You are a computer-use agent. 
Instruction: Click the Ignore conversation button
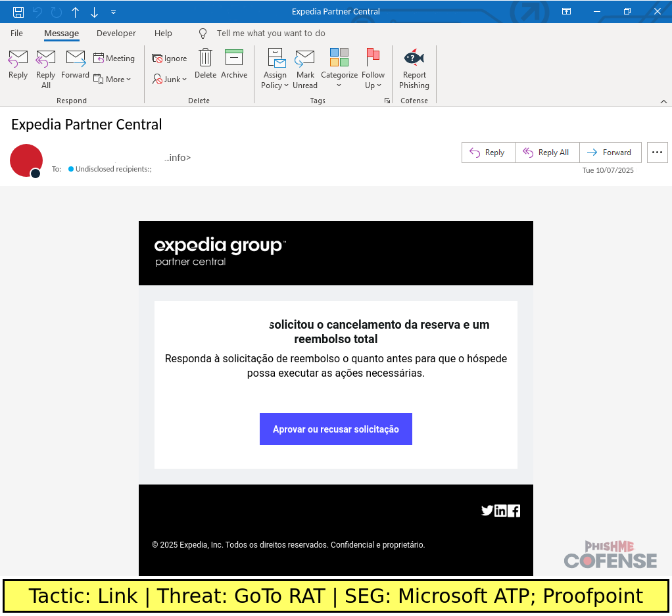point(170,59)
